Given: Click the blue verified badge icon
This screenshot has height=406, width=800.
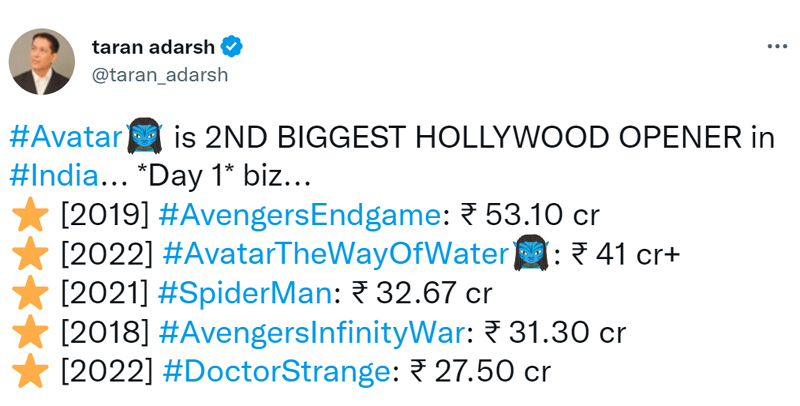Looking at the screenshot, I should pyautogui.click(x=232, y=47).
